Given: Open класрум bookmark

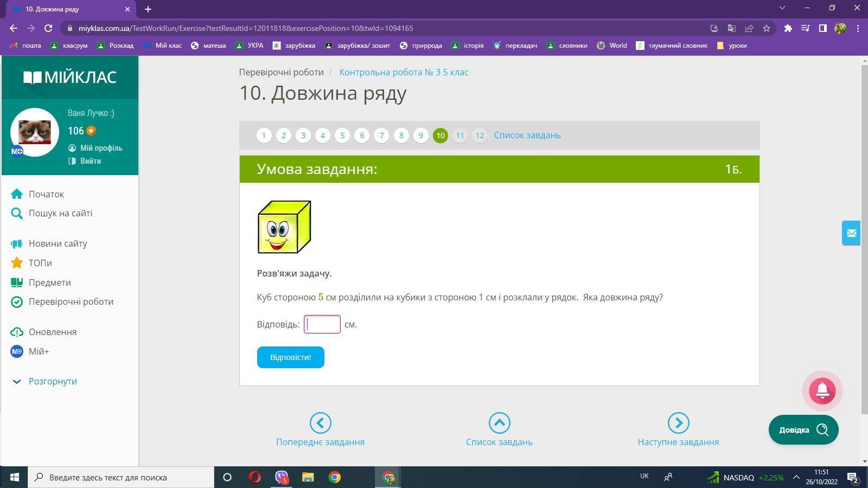Looking at the screenshot, I should pyautogui.click(x=68, y=46).
